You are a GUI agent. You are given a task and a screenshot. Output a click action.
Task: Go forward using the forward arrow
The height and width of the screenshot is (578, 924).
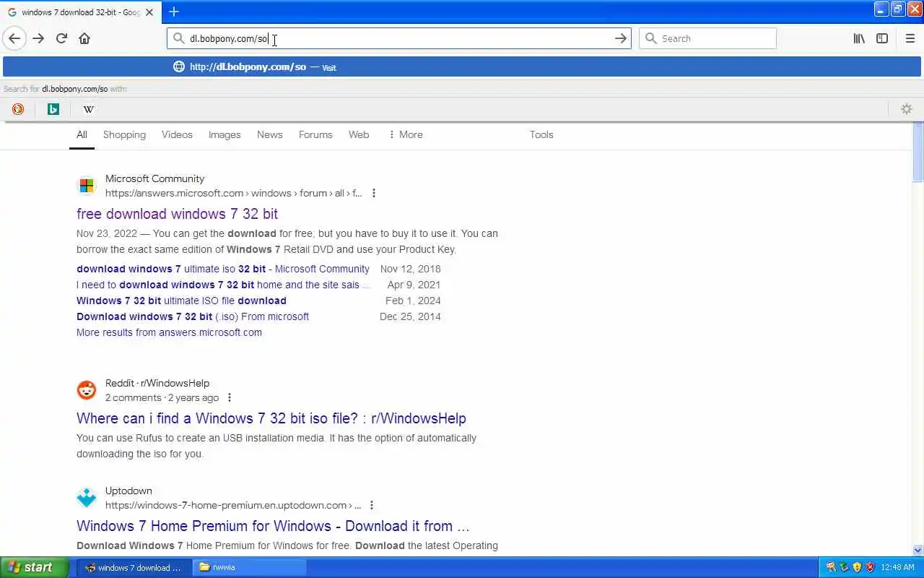tap(38, 38)
